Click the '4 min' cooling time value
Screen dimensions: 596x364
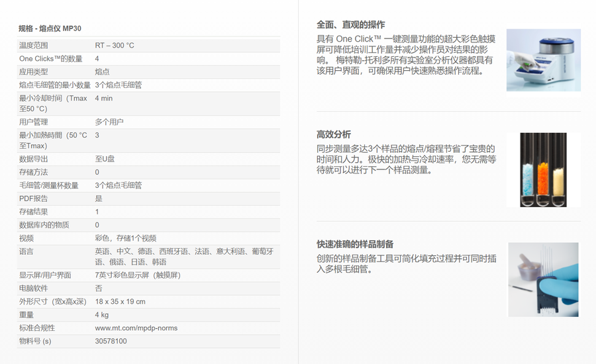104,98
